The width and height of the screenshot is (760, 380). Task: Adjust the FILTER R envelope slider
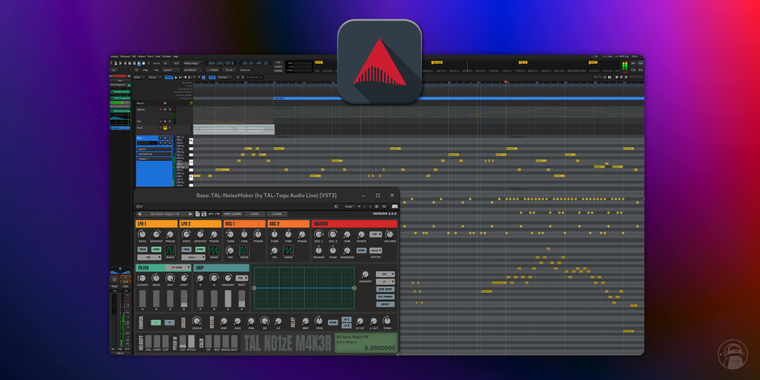click(x=184, y=298)
